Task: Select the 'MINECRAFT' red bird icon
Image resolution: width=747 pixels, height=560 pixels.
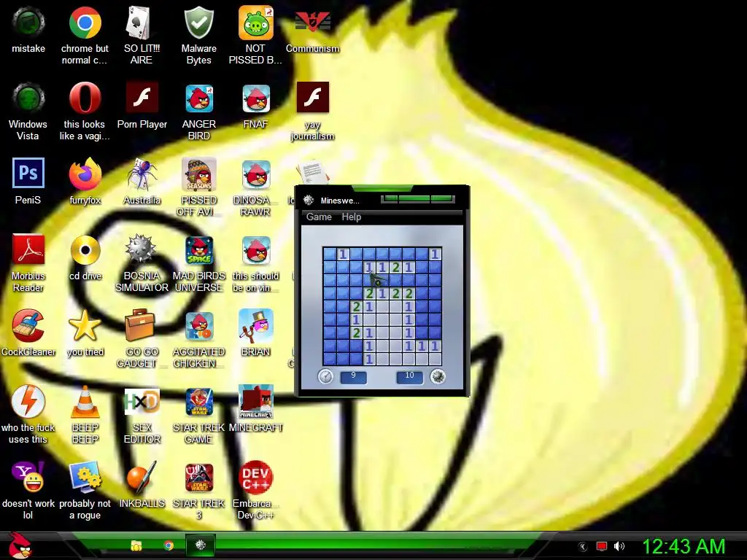Action: click(256, 402)
